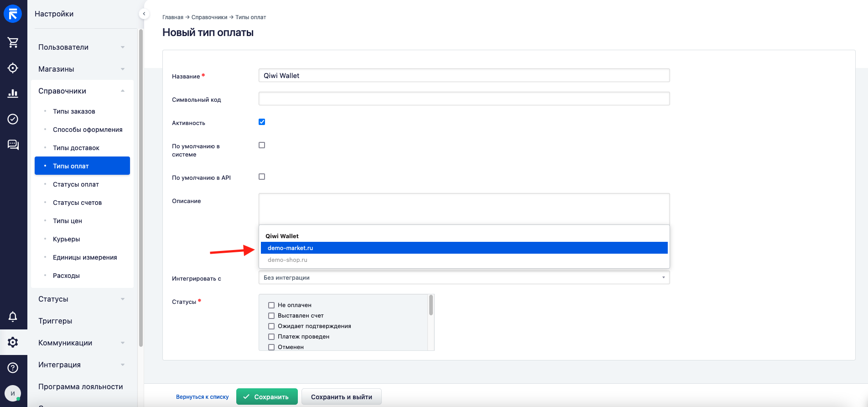Click the user avatar icon
The image size is (868, 407).
pyautogui.click(x=13, y=393)
